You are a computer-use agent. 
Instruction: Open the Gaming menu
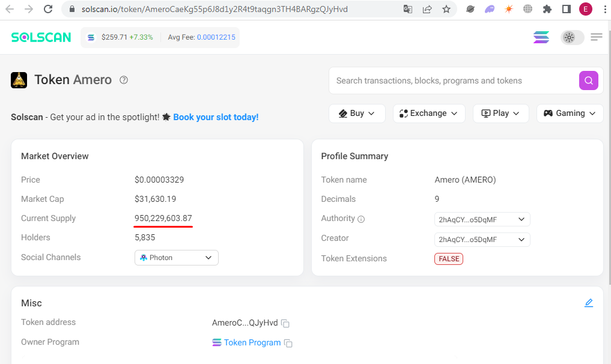[x=570, y=114]
